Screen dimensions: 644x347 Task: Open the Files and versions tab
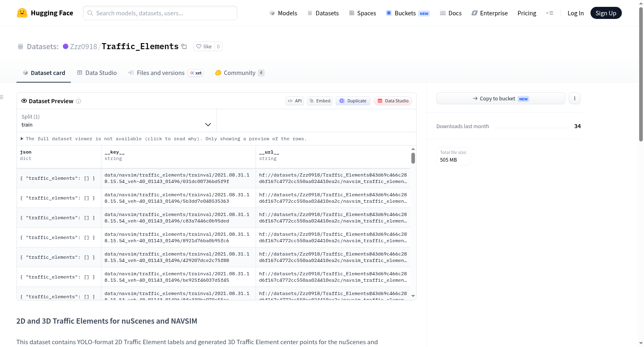coord(166,73)
